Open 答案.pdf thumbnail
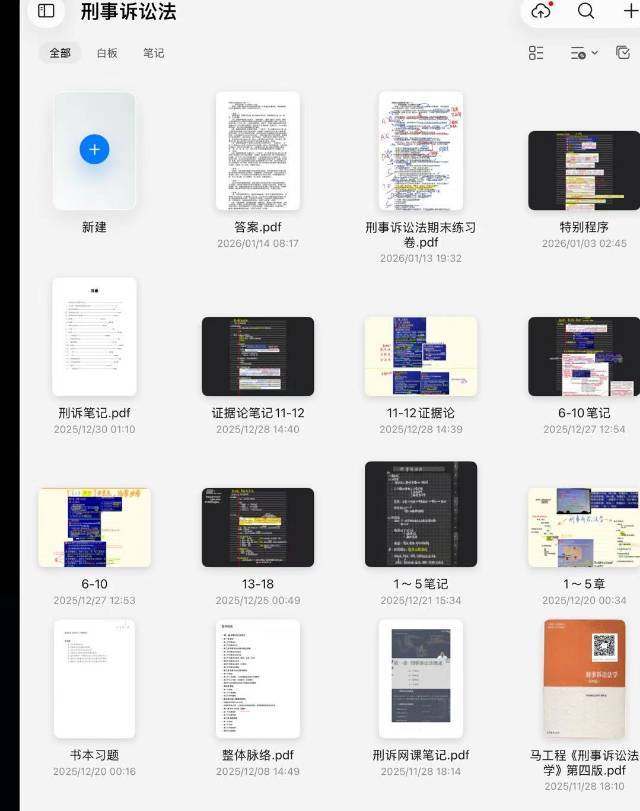 (258, 151)
